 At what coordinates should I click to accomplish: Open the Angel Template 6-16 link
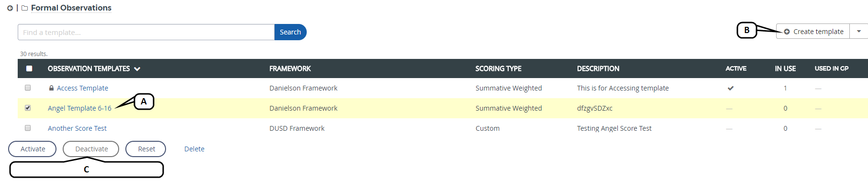click(79, 108)
